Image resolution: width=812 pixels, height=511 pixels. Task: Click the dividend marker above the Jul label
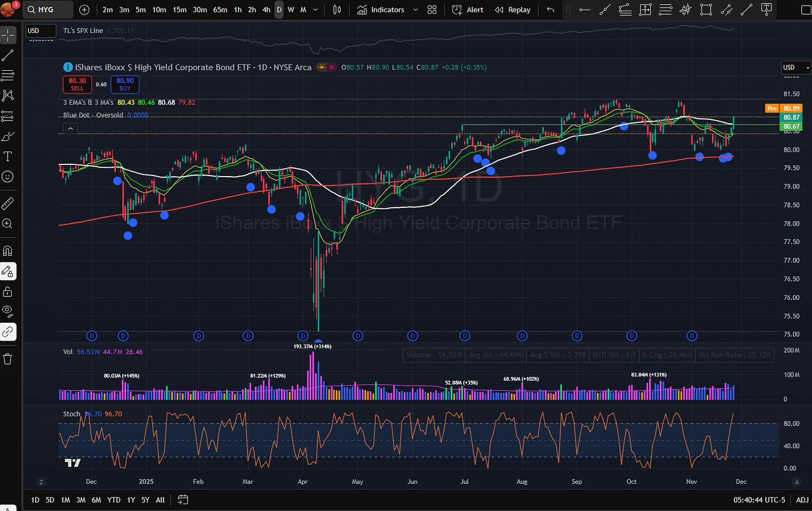tap(465, 335)
